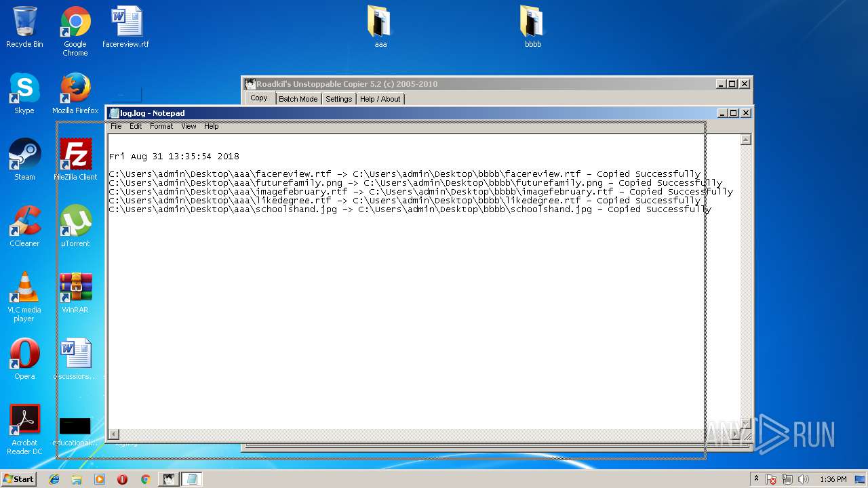Launch µTorrent desktop shortcut
This screenshot has height=488, width=868.
75,226
